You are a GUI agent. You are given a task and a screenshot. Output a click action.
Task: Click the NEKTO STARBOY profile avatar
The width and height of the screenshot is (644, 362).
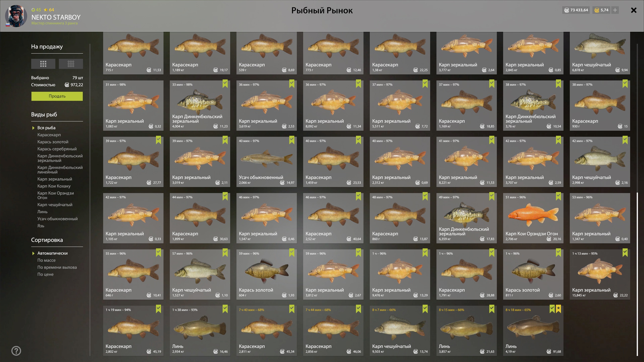click(x=16, y=16)
